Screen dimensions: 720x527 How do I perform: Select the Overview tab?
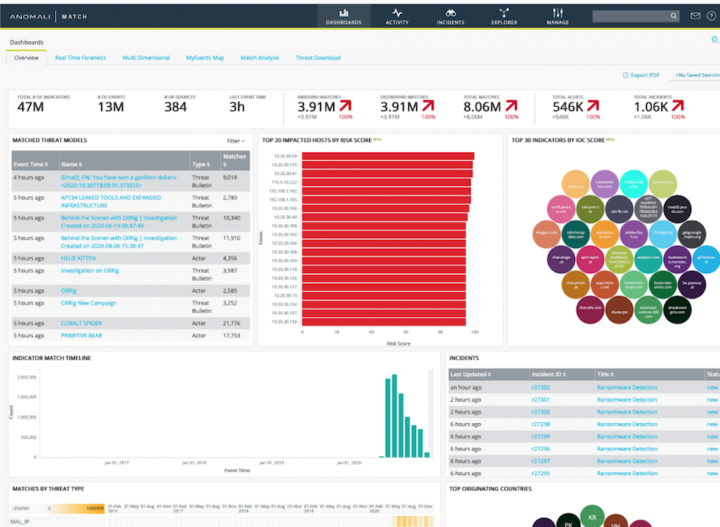click(x=26, y=58)
